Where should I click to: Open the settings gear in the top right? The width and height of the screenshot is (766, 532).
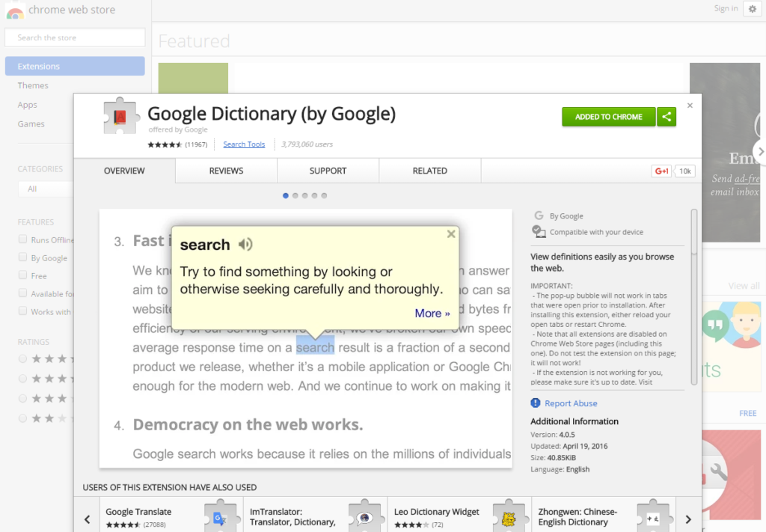[753, 8]
